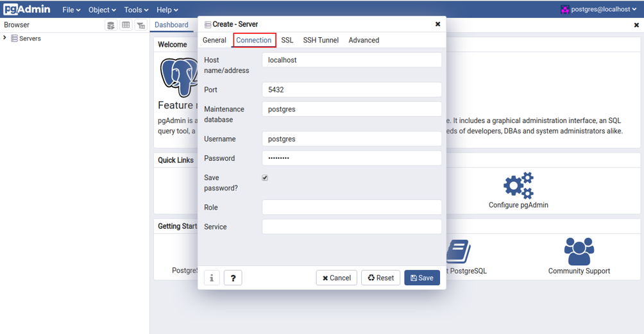Expand the Servers tree node
Screen dimensions: 644x334
(4, 38)
